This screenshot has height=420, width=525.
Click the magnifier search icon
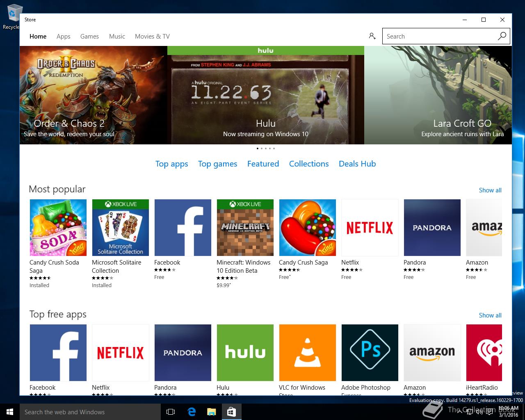tap(502, 36)
